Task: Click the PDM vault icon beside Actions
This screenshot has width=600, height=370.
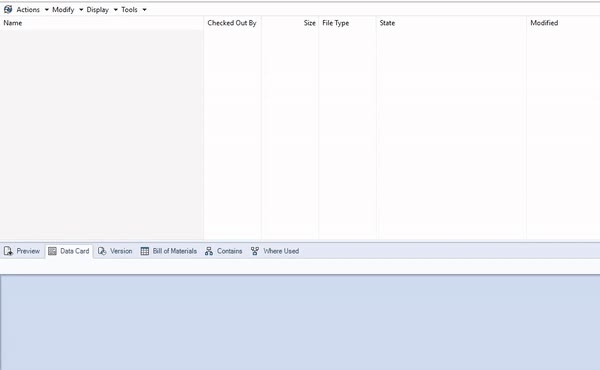Action: click(8, 9)
